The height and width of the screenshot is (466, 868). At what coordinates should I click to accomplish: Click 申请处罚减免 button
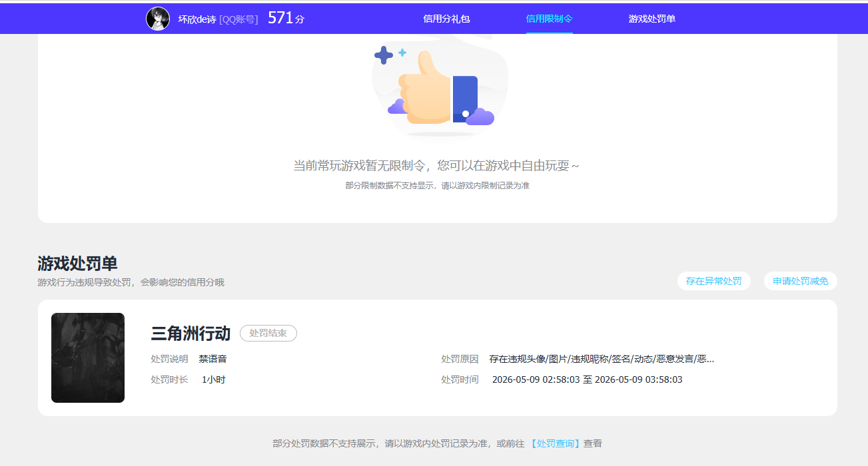[x=801, y=281]
